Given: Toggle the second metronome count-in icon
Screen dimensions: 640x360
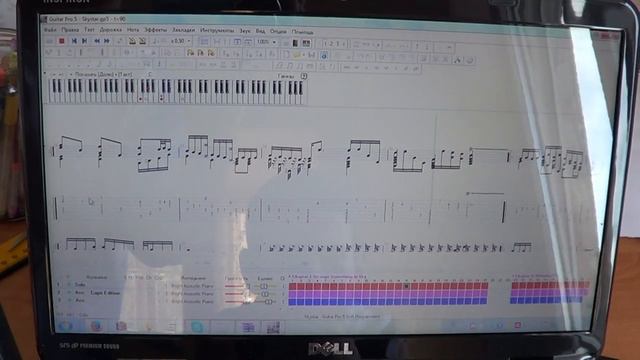Looking at the screenshot, I should [142, 41].
